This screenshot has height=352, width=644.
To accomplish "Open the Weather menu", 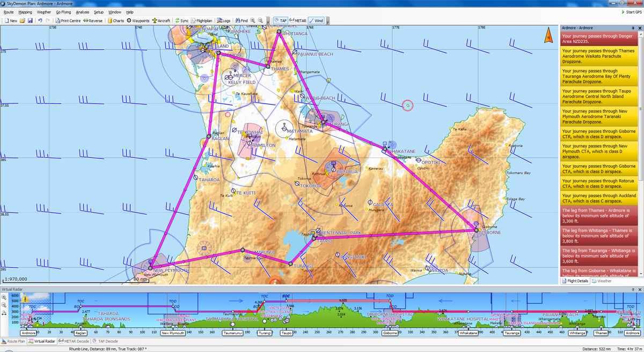I will pos(44,12).
